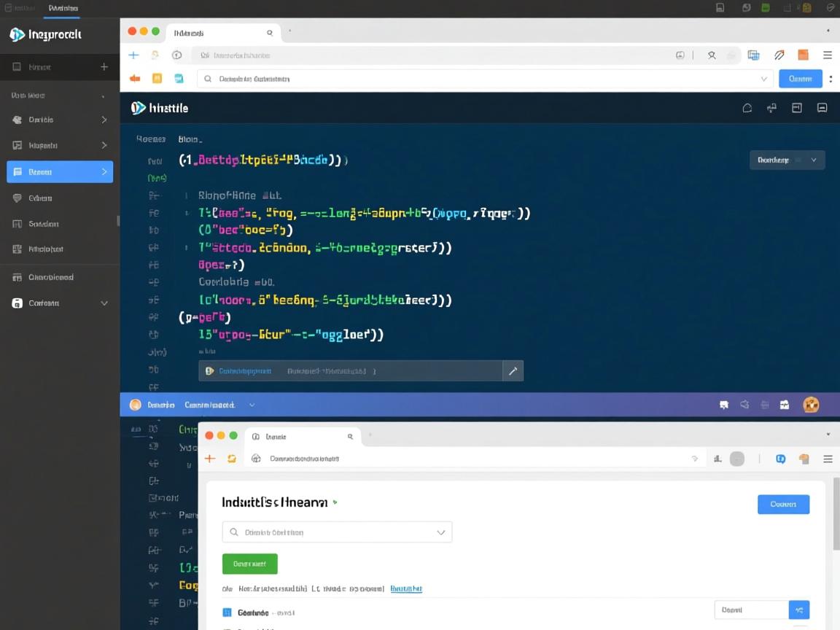Expand the chevron in the upper browser search bar
The image size is (840, 630).
click(x=763, y=79)
